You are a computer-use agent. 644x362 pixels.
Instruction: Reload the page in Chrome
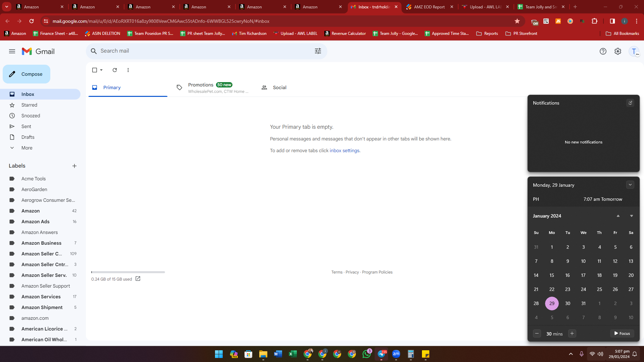point(32,21)
